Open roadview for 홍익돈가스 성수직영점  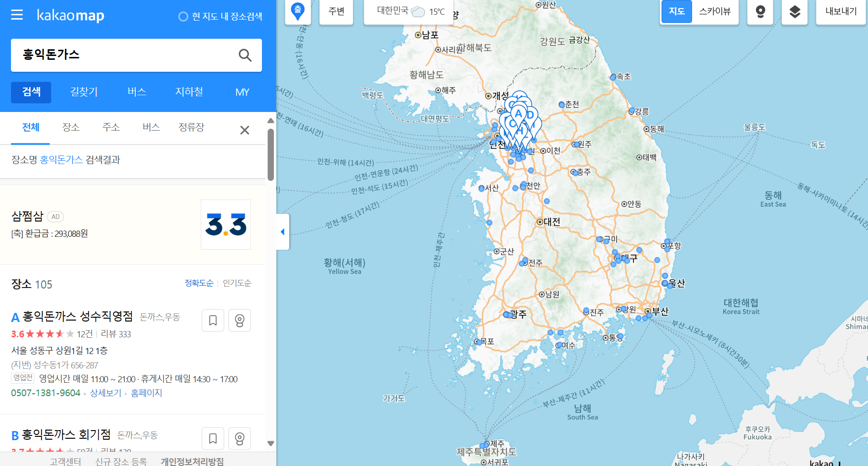point(240,321)
